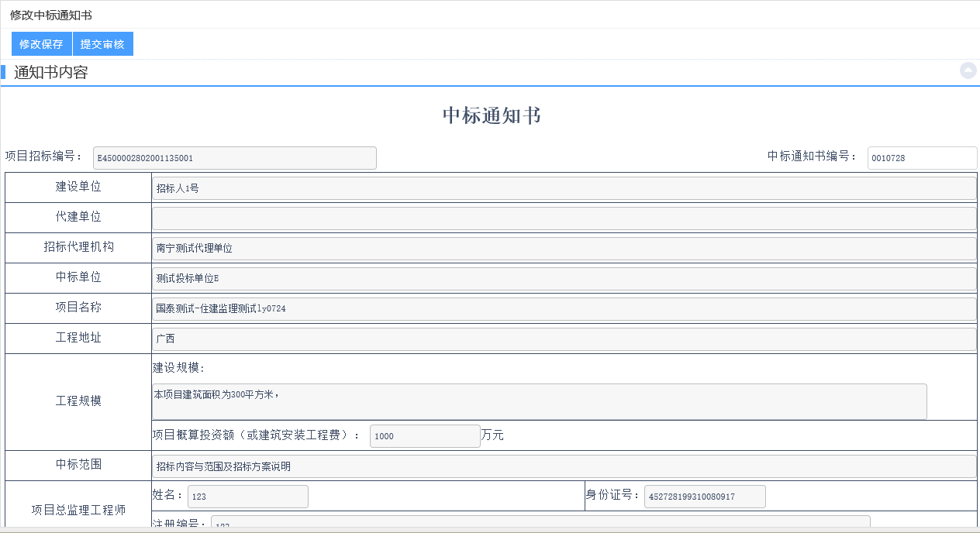Focus the 建设单位 text field
This screenshot has width=980, height=533.
[564, 188]
